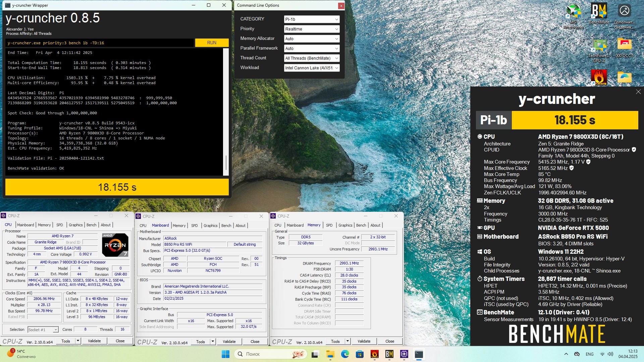Screen dimensions: 644x362
Task: Open the FurMark desktop shortcut
Action: pyautogui.click(x=599, y=77)
